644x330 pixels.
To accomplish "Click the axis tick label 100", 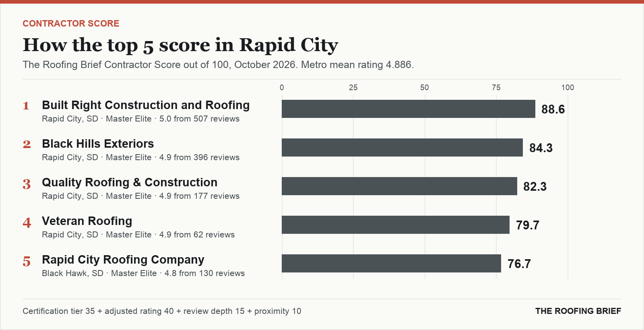I will click(568, 87).
